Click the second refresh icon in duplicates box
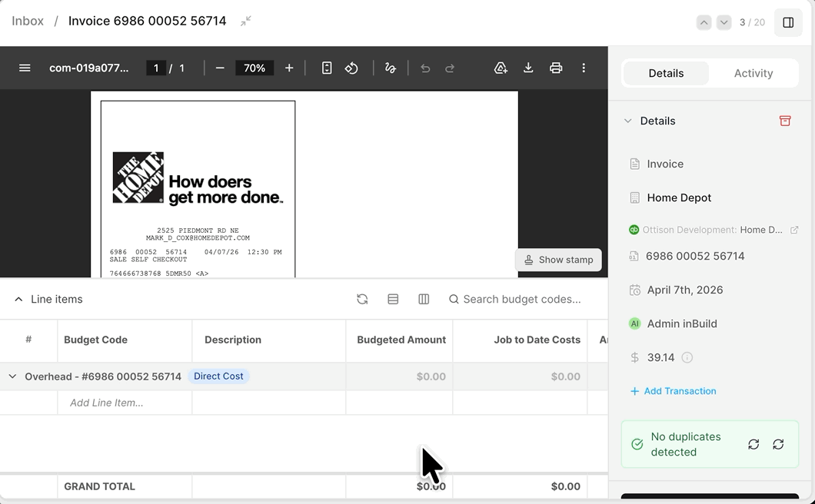 coord(778,444)
